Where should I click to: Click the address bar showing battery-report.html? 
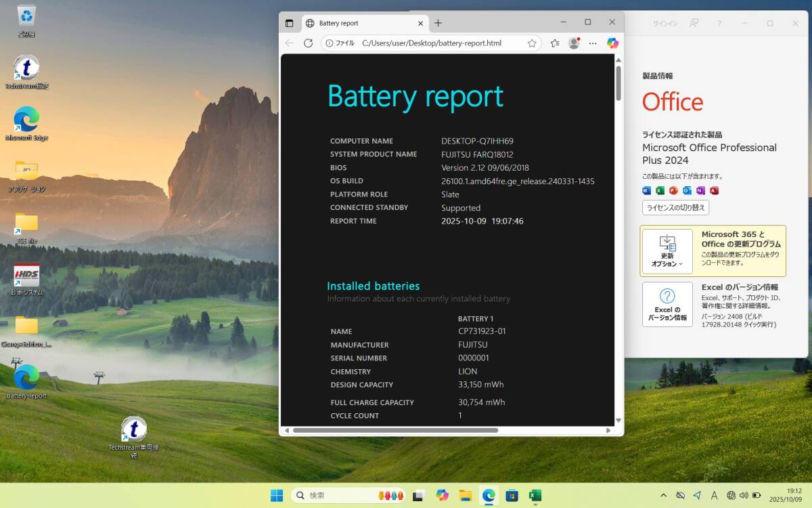click(x=432, y=43)
